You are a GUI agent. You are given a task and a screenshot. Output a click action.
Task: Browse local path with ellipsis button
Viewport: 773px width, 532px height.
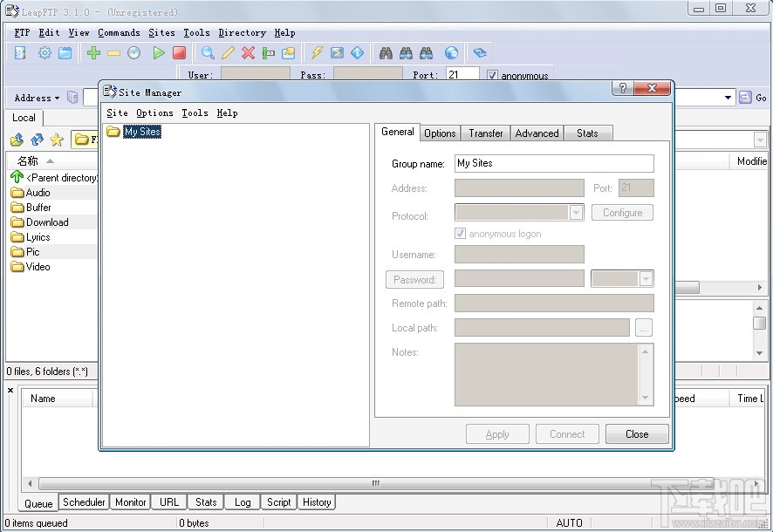point(643,328)
